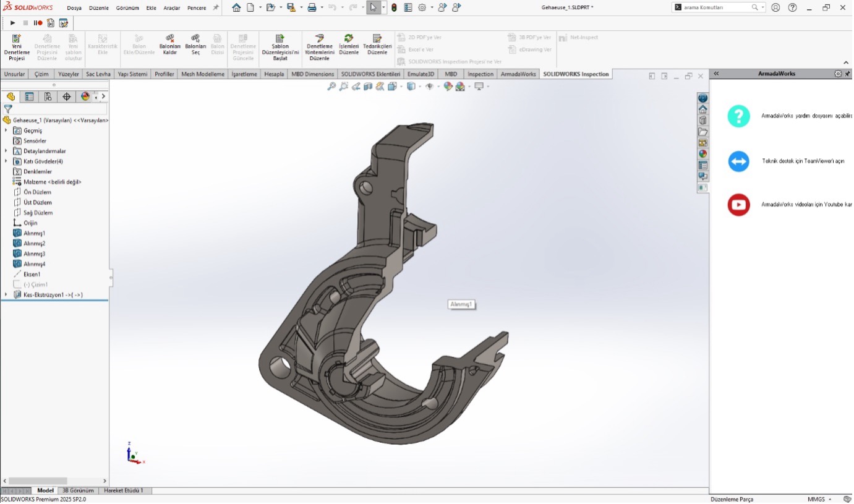Select the DimXpertManager crosshair tab icon
The image size is (854, 504).
(x=67, y=96)
